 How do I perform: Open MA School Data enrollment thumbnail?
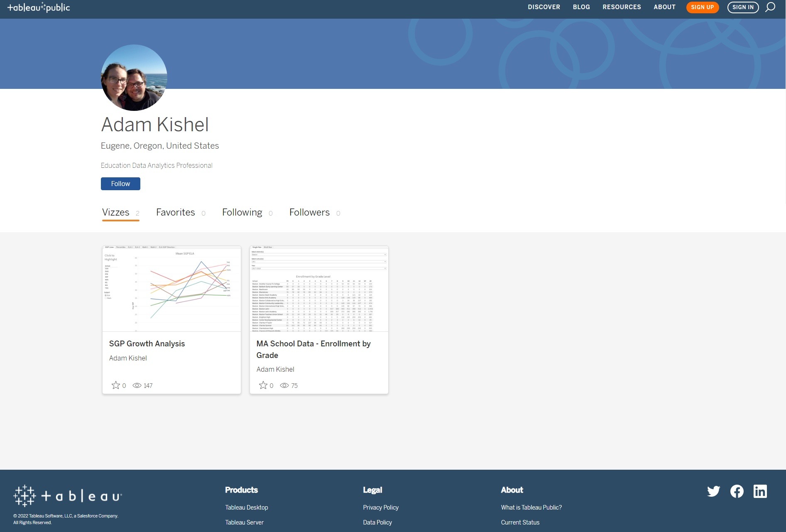point(319,289)
